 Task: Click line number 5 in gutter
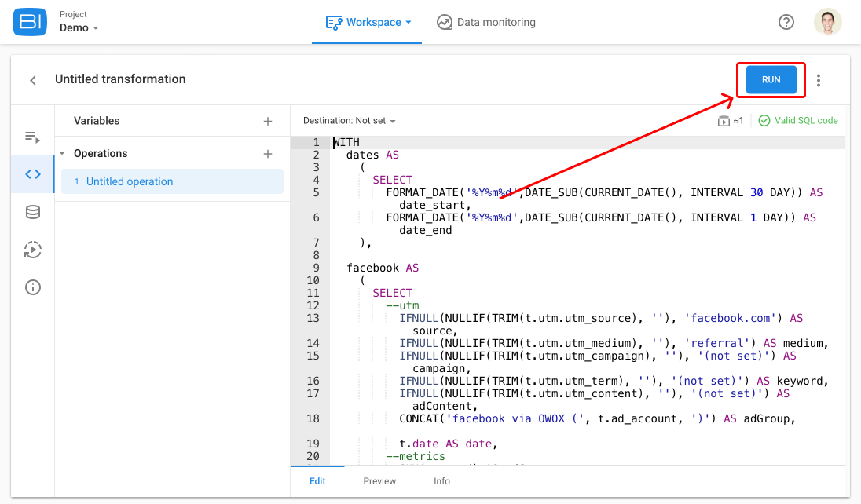click(x=317, y=192)
